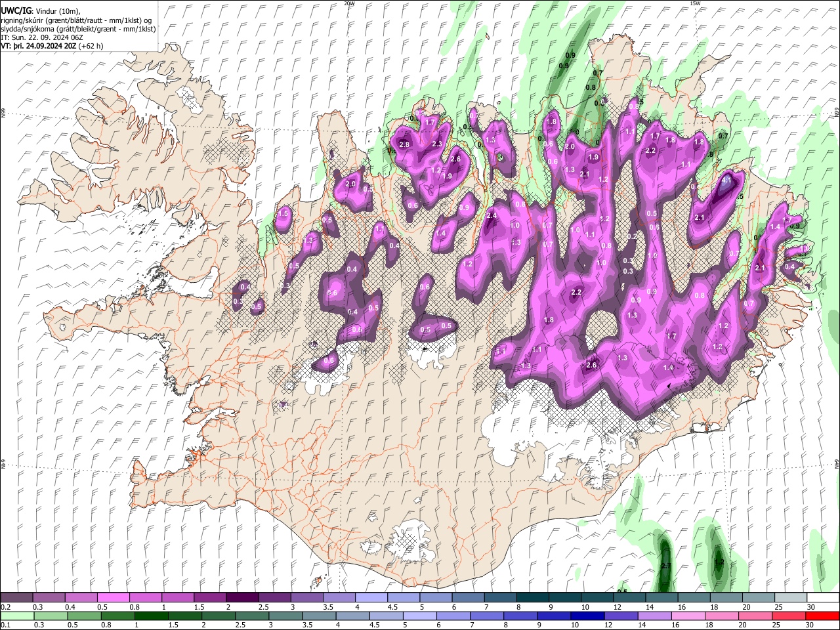Select the 2.8 snowfall value on map
Screen dimensions: 840x630
[404, 144]
